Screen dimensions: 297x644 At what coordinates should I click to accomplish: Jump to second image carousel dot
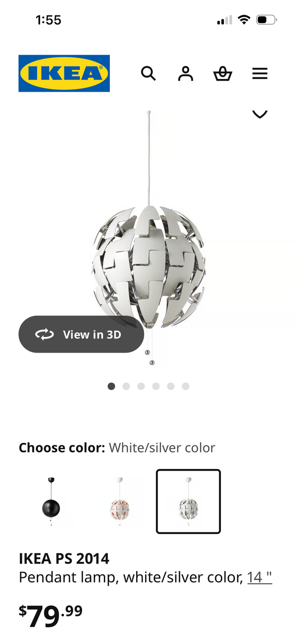click(x=126, y=386)
